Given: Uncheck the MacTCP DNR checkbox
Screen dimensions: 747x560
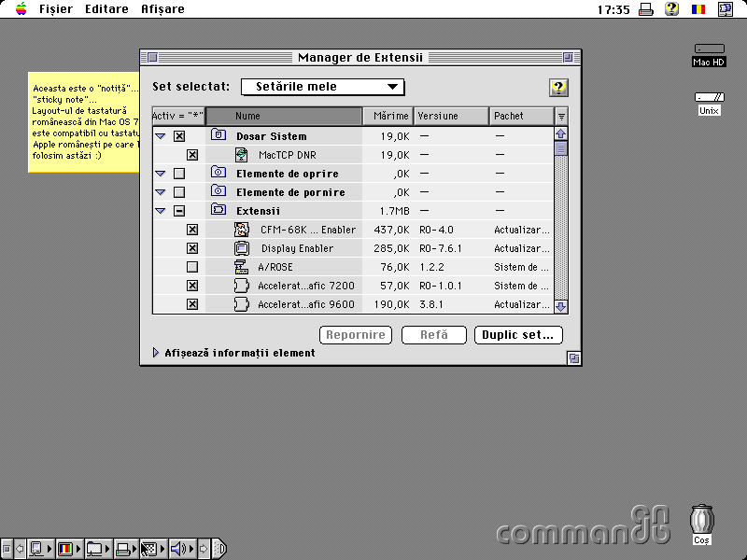Looking at the screenshot, I should point(192,155).
